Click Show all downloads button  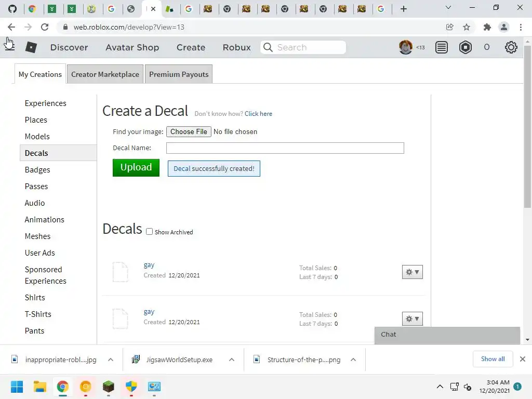[x=493, y=359]
